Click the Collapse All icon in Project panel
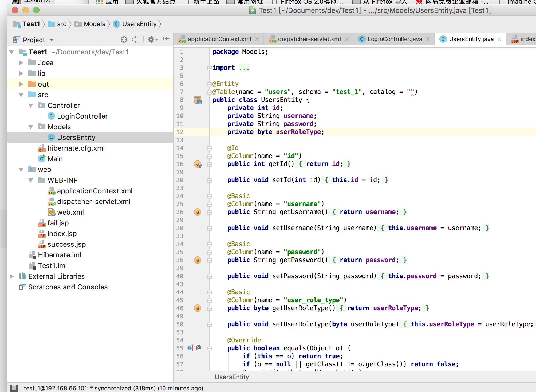Image resolution: width=536 pixels, height=392 pixels. [x=135, y=40]
